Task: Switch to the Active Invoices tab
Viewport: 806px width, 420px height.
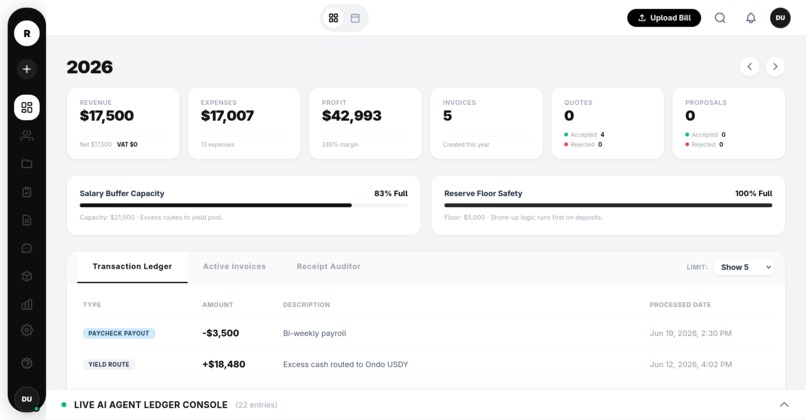Action: coord(234,266)
